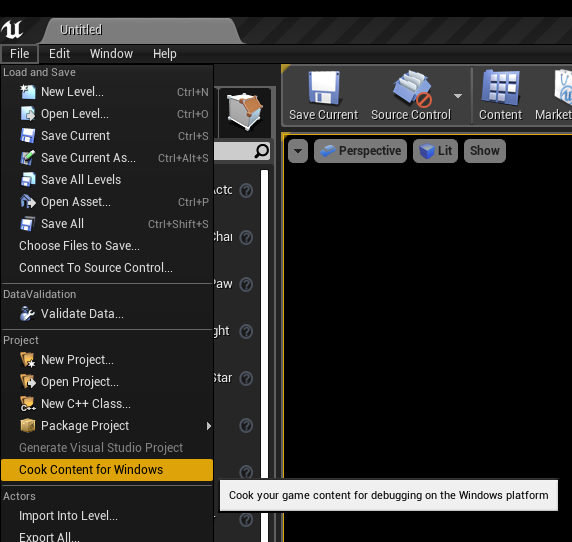This screenshot has width=572, height=542.
Task: Click the search magnifier icon
Action: pyautogui.click(x=262, y=151)
